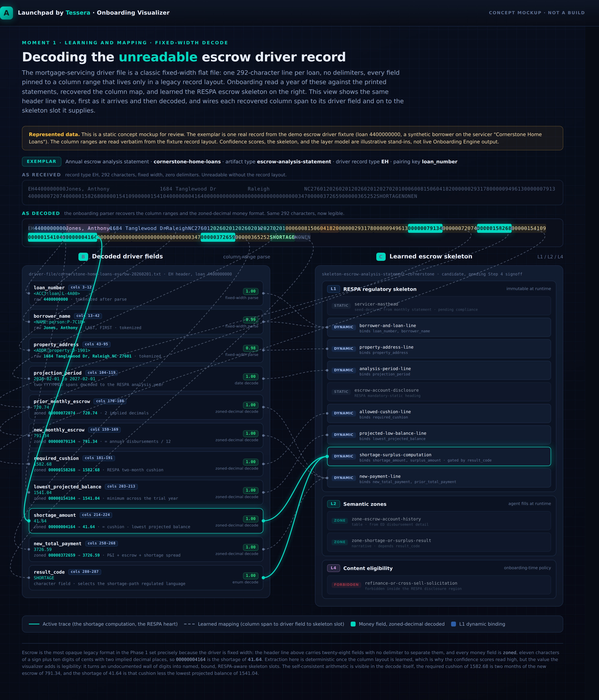Select the L2 badge of Semantic zones

coord(333,504)
